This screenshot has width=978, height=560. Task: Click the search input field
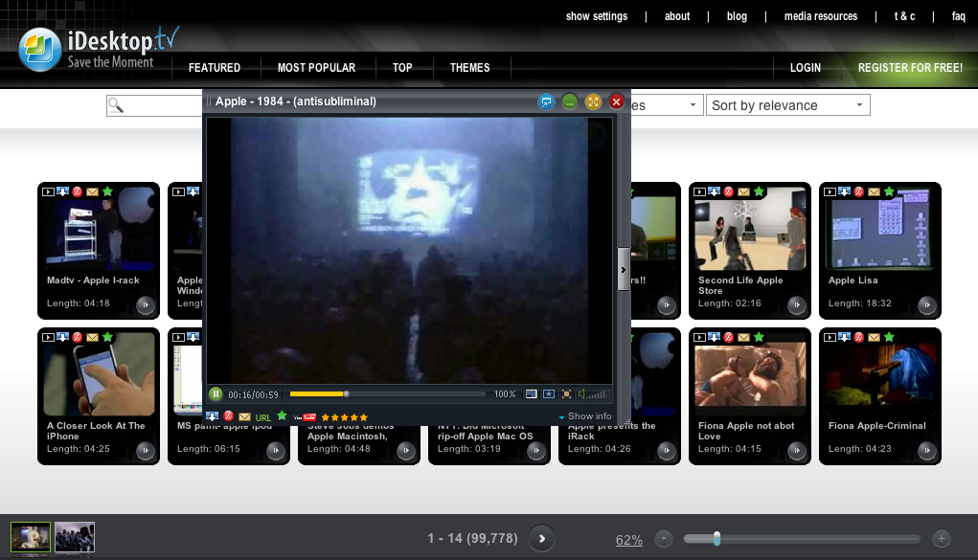154,105
